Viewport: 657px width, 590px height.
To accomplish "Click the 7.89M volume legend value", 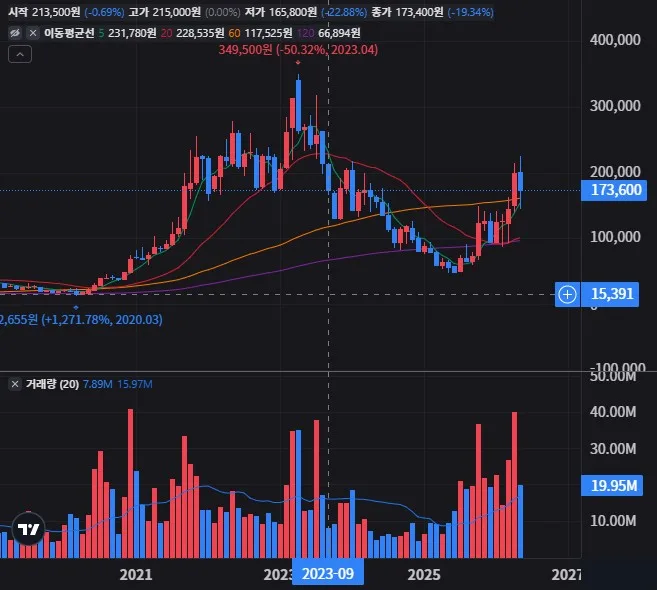I will (98, 384).
